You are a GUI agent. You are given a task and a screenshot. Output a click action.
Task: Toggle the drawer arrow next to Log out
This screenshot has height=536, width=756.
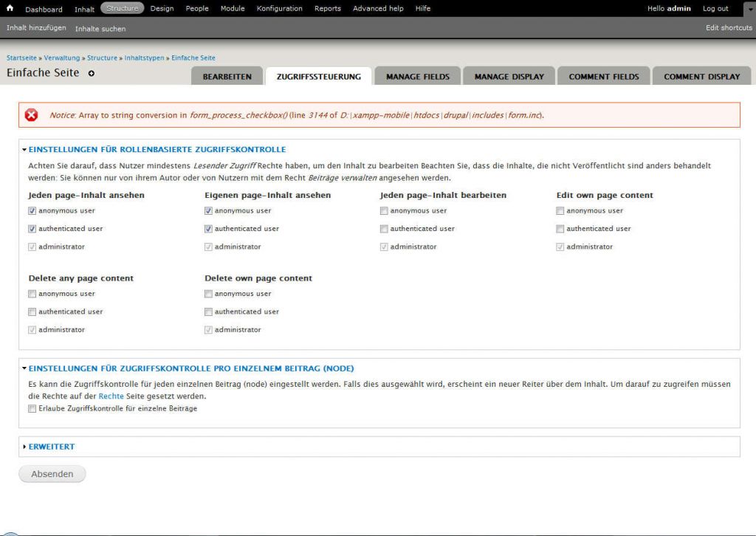(x=745, y=9)
